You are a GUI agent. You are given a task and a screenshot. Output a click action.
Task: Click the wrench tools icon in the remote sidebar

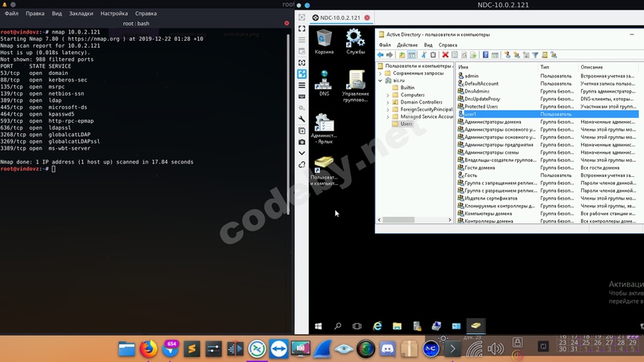pos(302,119)
